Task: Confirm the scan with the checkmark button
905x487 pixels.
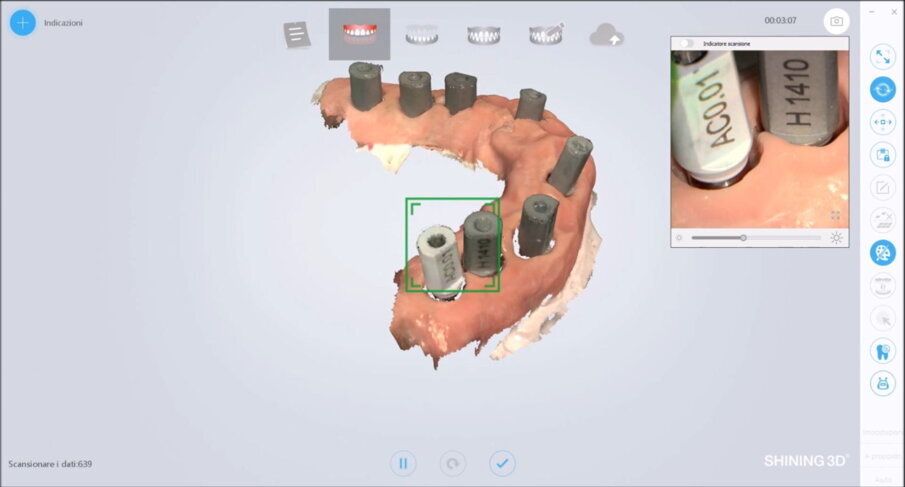Action: point(502,463)
